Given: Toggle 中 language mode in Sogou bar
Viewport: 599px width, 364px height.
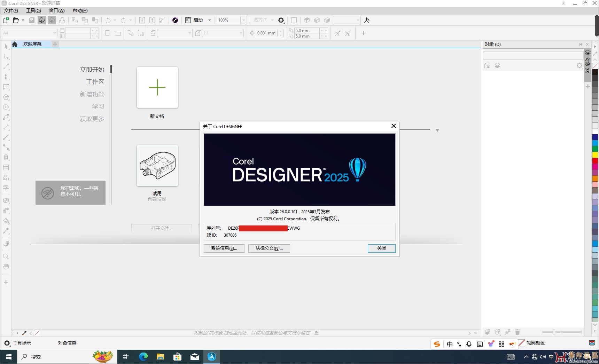Looking at the screenshot, I should (x=450, y=344).
